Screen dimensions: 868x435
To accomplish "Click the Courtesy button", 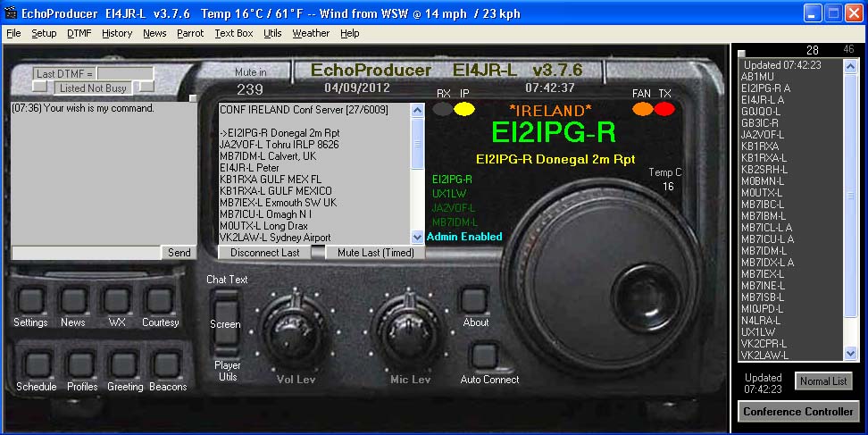I will click(x=160, y=300).
